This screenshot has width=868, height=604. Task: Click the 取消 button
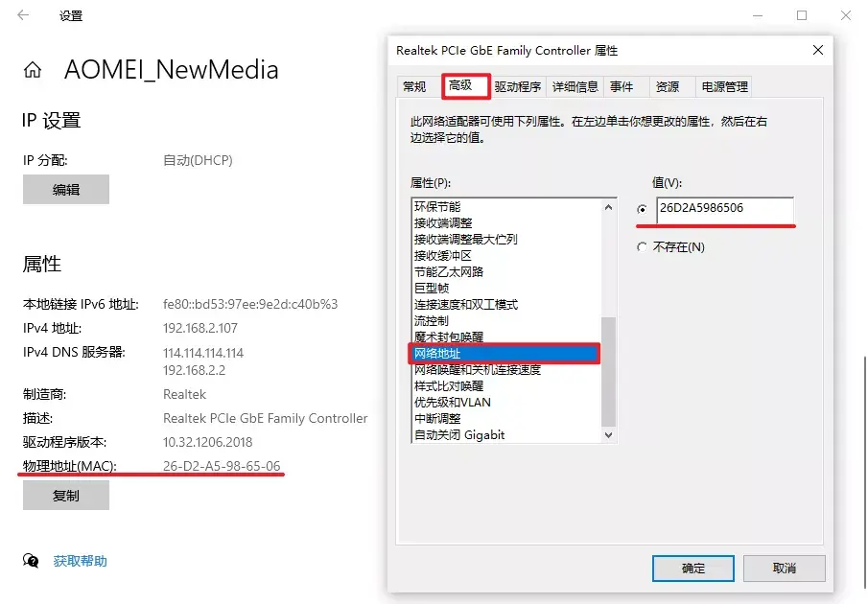point(784,568)
